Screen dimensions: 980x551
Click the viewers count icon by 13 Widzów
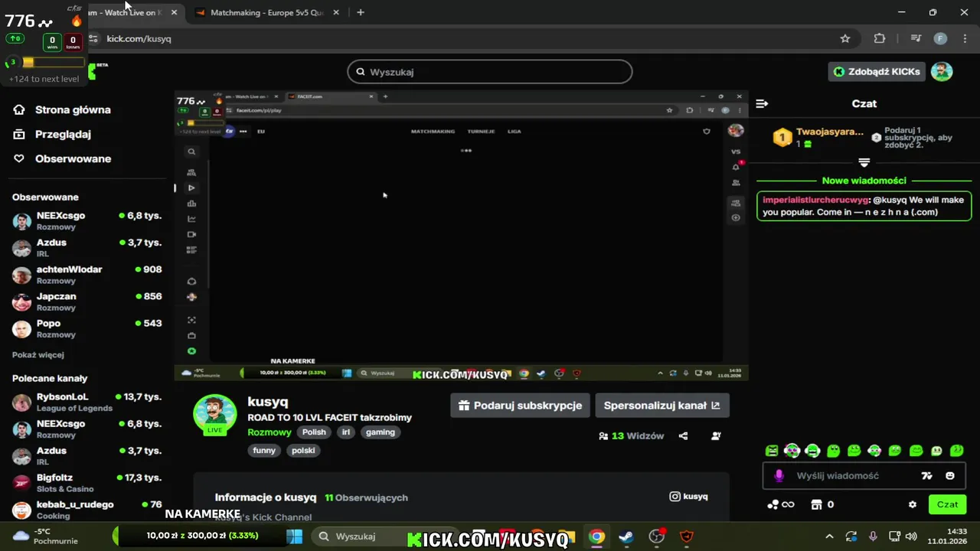pos(603,436)
